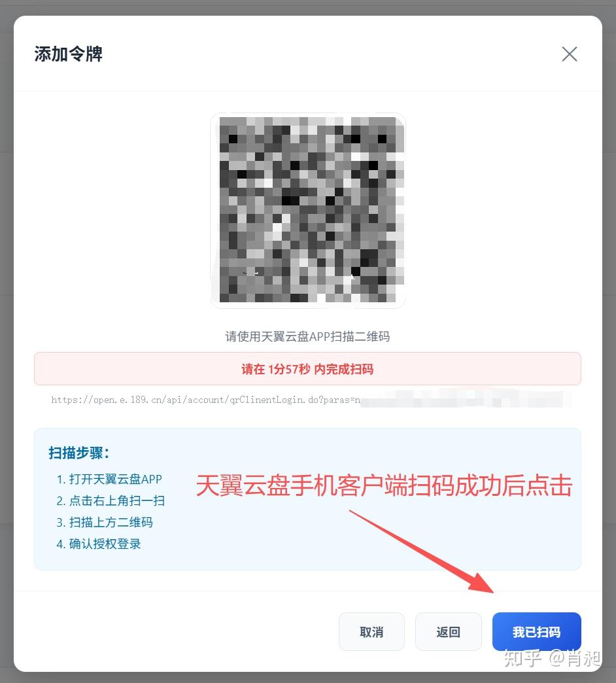Image resolution: width=616 pixels, height=683 pixels.
Task: Click the 添加令牌 dialog title
Action: [x=69, y=54]
